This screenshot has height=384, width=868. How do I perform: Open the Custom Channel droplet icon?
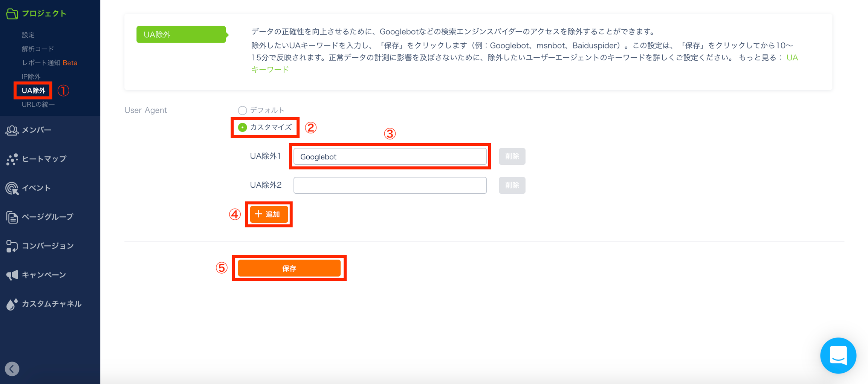tap(12, 304)
